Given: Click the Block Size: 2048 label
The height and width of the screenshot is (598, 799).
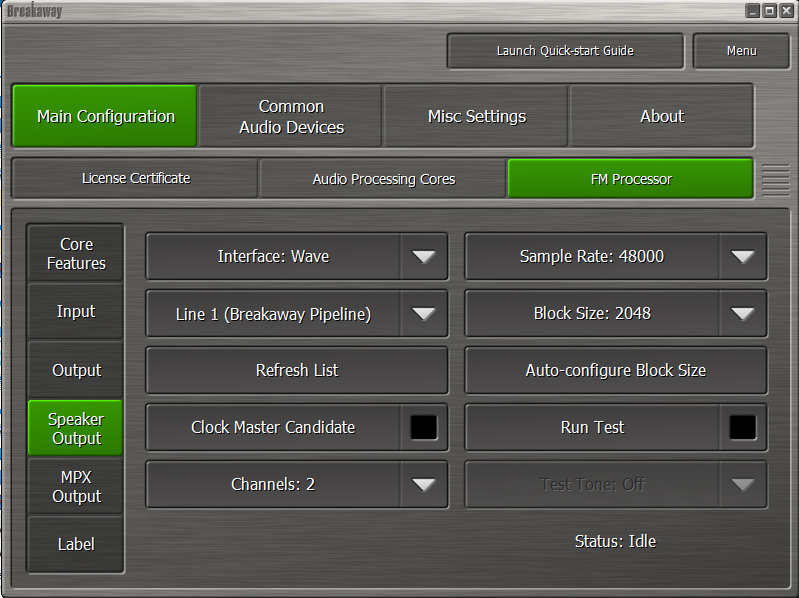Looking at the screenshot, I should click(592, 313).
